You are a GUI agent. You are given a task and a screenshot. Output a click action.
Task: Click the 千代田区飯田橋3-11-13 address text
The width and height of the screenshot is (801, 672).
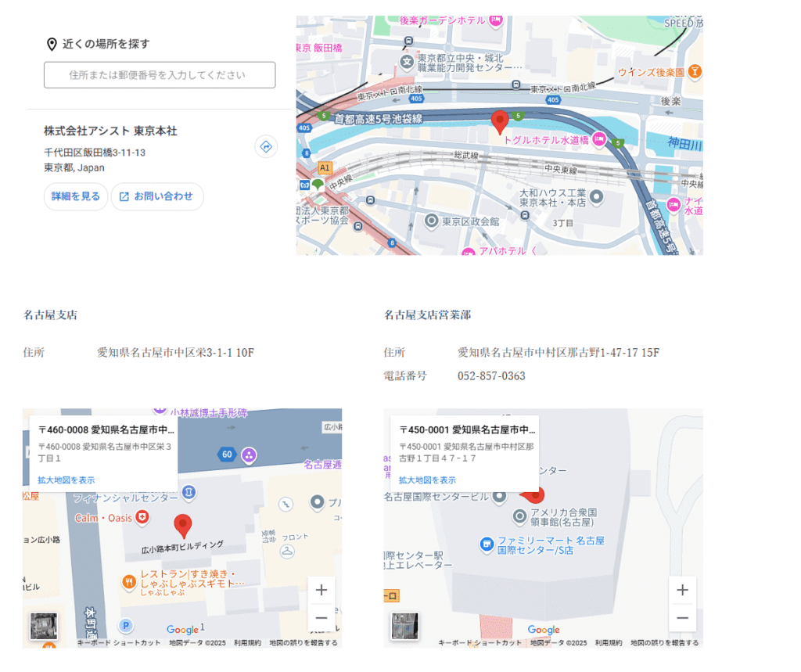pyautogui.click(x=95, y=153)
